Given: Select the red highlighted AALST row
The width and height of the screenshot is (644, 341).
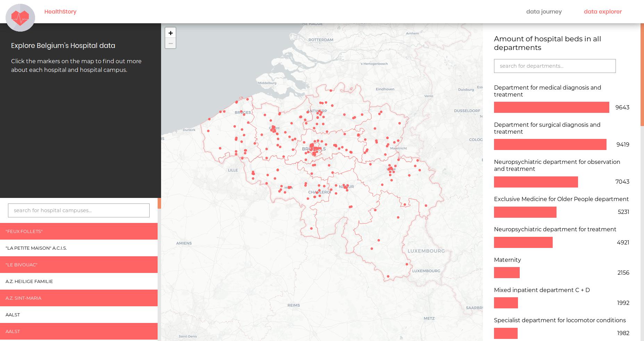Looking at the screenshot, I should tap(79, 331).
